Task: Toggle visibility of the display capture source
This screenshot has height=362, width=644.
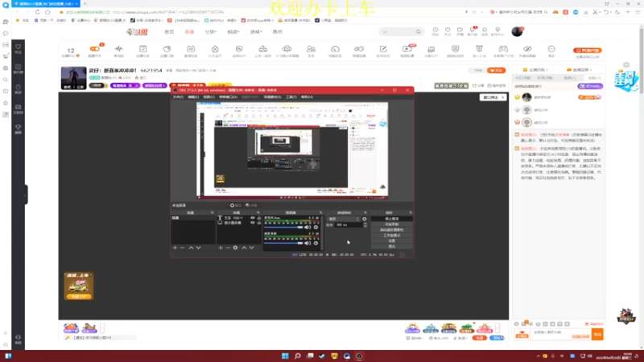Action: [253, 223]
